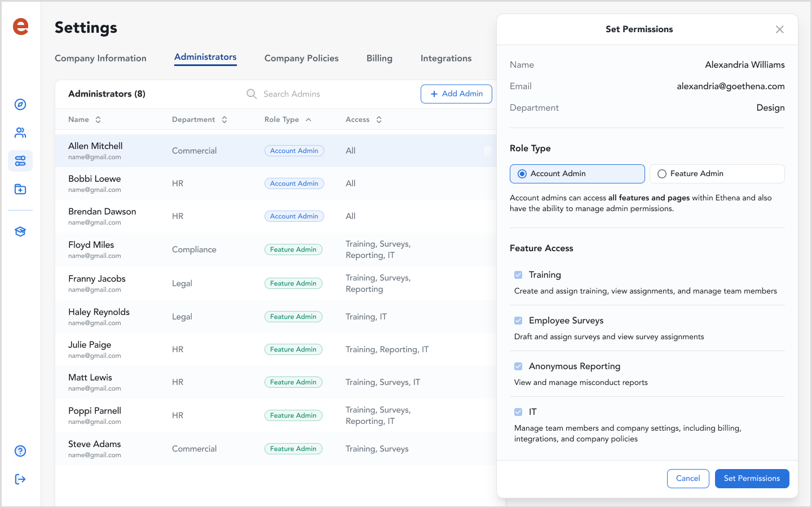Select Floyd Miles in the admin list

91,245
